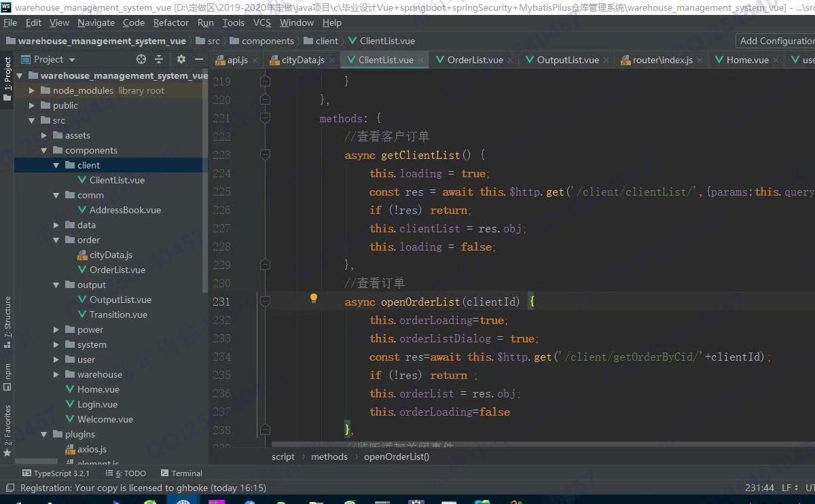
Task: Collapse the components folder
Action: [x=43, y=150]
